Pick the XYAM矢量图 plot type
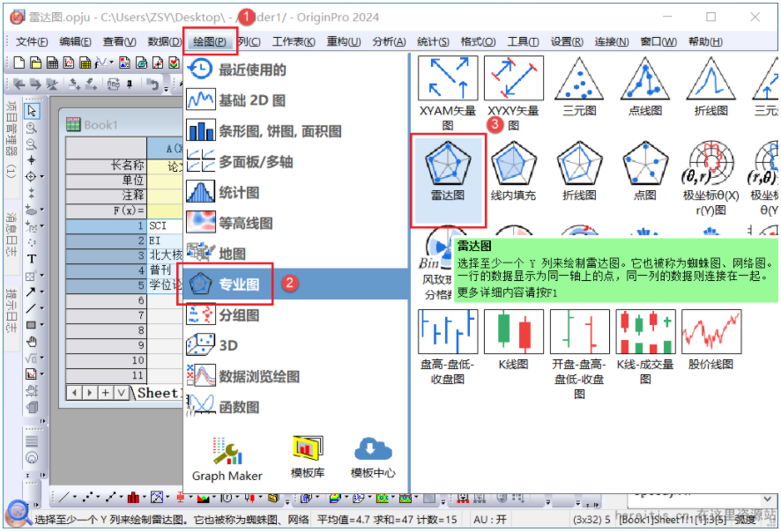 (448, 93)
